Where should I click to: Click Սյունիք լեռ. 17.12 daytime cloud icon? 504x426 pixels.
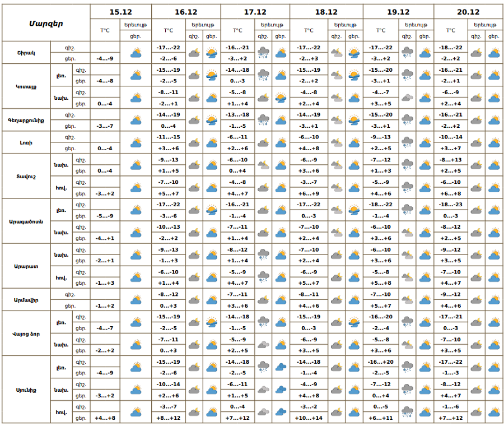click(x=281, y=367)
